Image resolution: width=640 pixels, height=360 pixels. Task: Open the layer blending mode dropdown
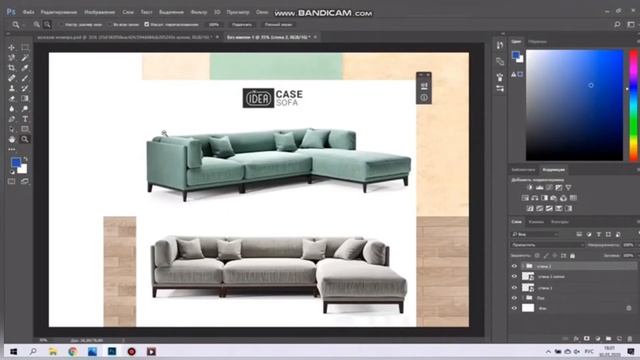pyautogui.click(x=547, y=245)
